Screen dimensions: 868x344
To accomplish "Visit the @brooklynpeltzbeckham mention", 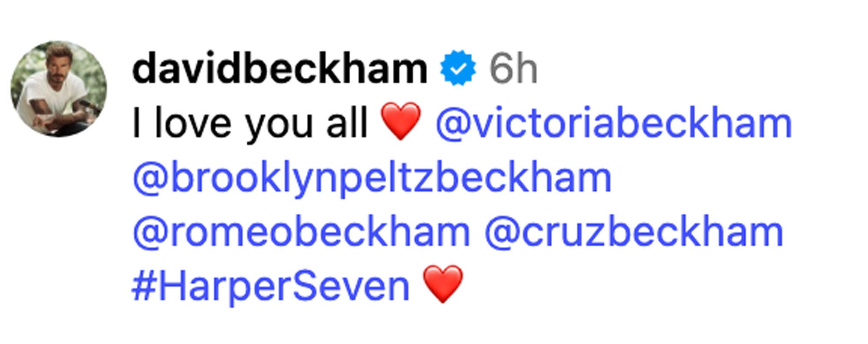I will pos(372,178).
